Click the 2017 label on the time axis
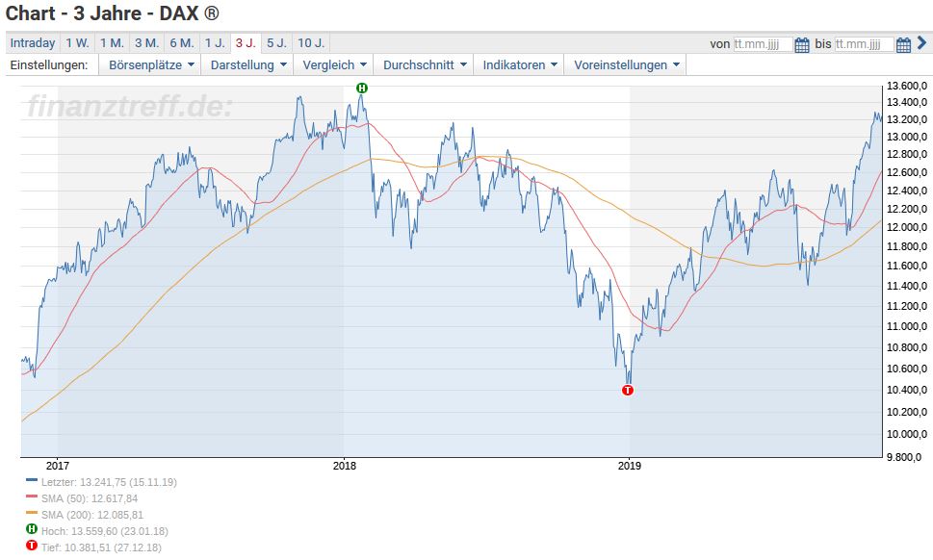Image resolution: width=933 pixels, height=560 pixels. tap(58, 466)
